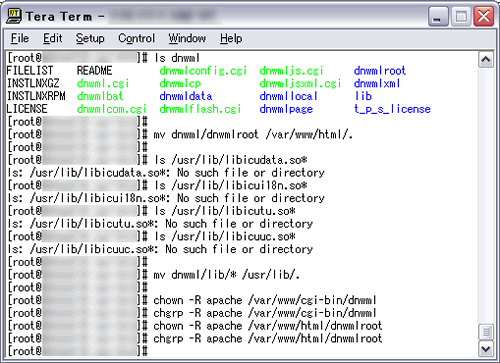
Task: Click the 'chgrp -R apache /var/www/cgi-bin/dnwml' command
Action: coord(265,313)
